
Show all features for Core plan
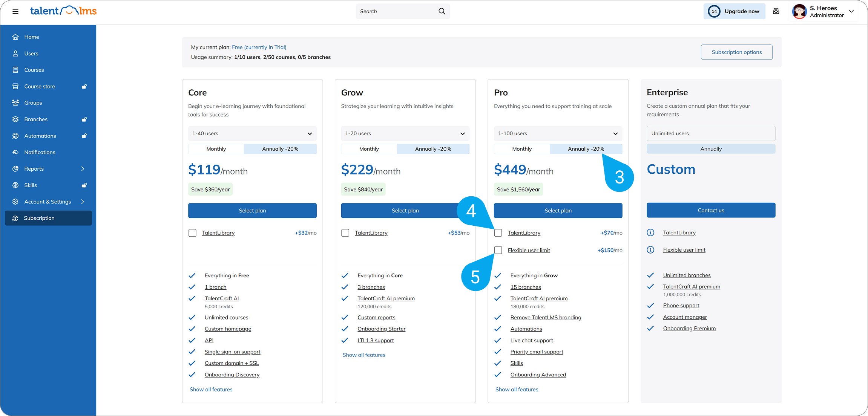211,389
